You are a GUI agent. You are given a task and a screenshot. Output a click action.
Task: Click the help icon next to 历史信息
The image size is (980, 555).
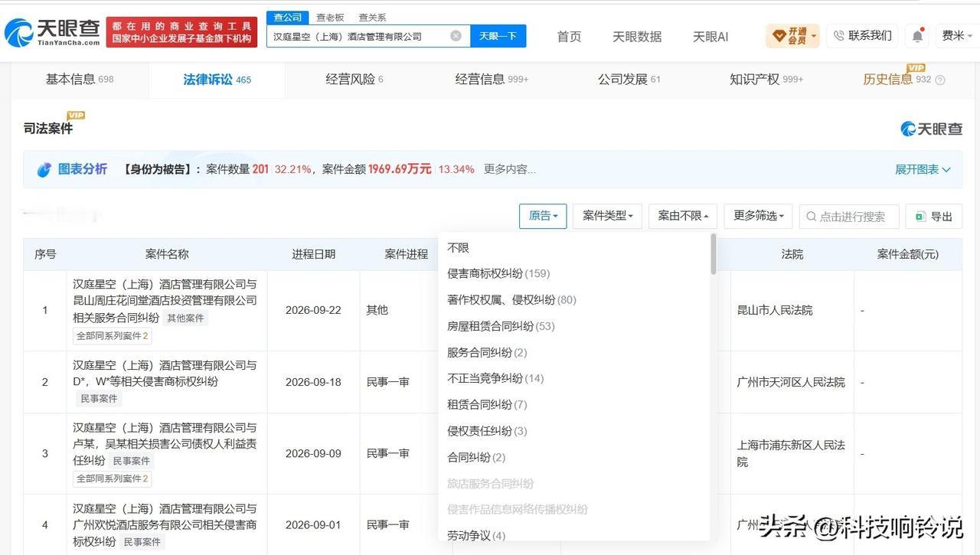[x=940, y=80]
